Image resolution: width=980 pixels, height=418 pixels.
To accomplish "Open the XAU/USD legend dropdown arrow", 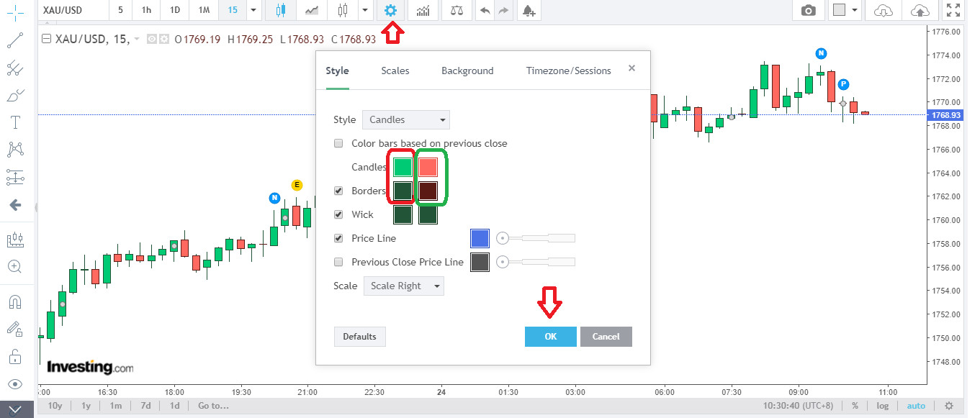I will tap(138, 39).
